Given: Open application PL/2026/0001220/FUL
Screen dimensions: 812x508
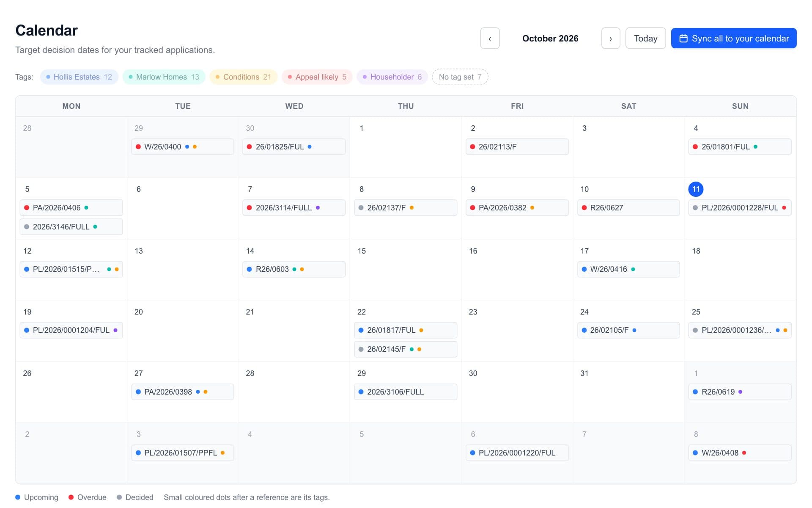Looking at the screenshot, I should point(517,453).
